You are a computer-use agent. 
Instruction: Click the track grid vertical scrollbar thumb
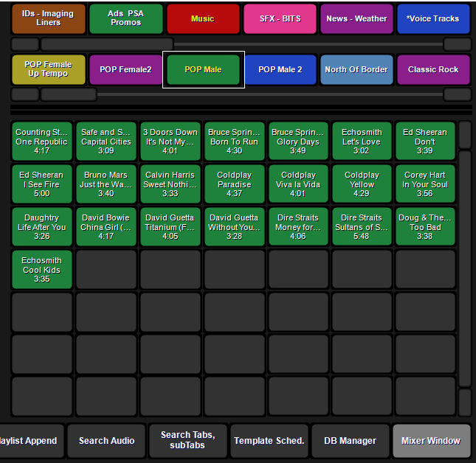point(465,268)
